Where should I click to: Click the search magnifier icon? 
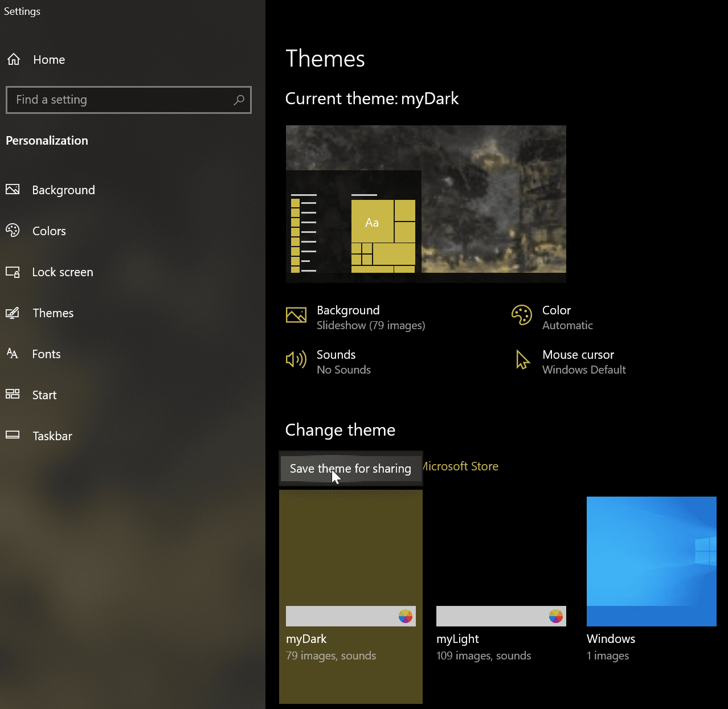tap(239, 100)
